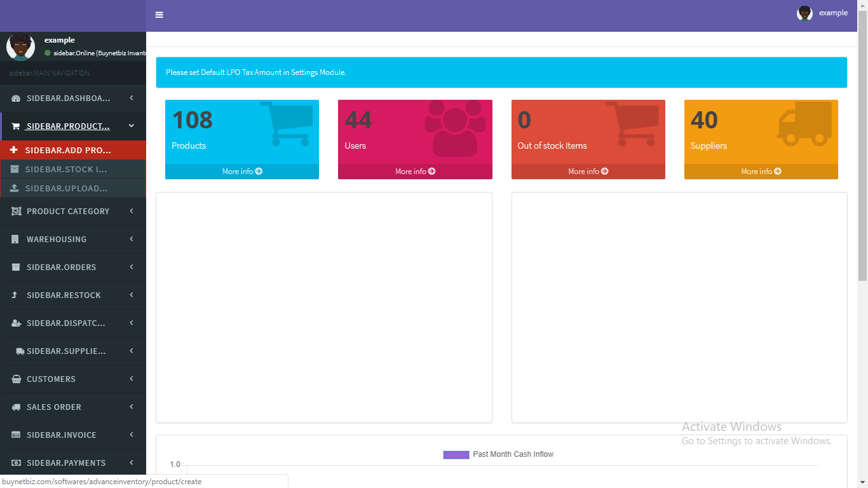
Task: Click the truck icon beside Sales Order
Action: (x=16, y=407)
